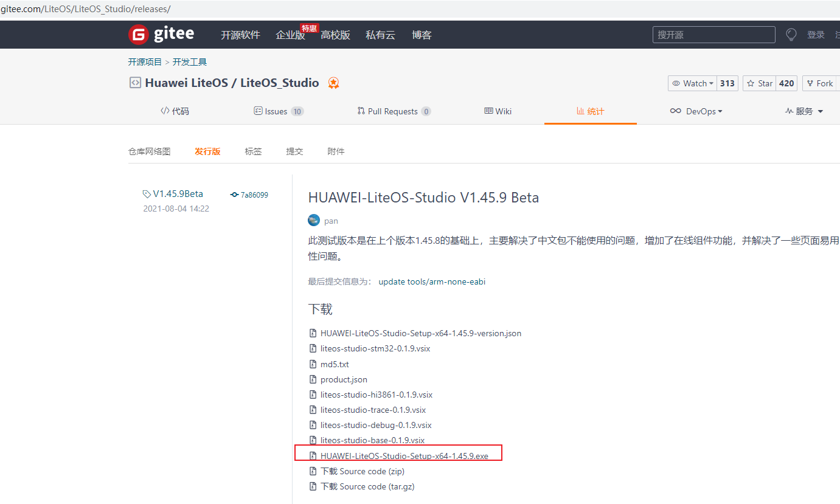Screen dimensions: 840x504
Task: Open author pan's profile
Action: pos(331,221)
